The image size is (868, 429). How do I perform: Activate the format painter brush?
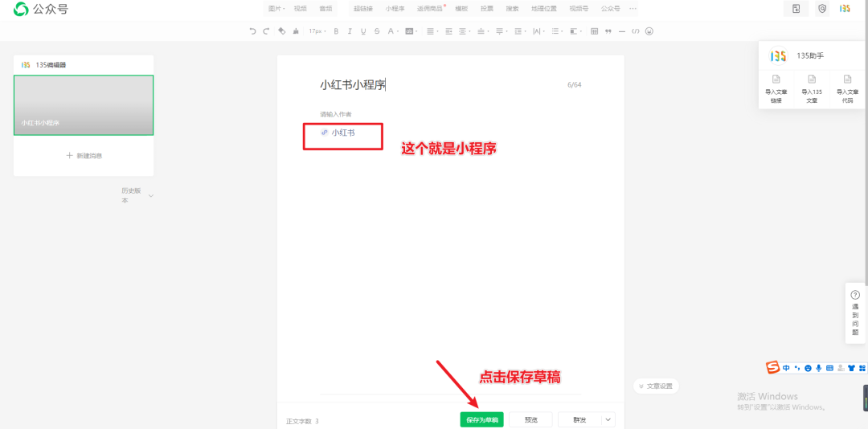tap(296, 31)
